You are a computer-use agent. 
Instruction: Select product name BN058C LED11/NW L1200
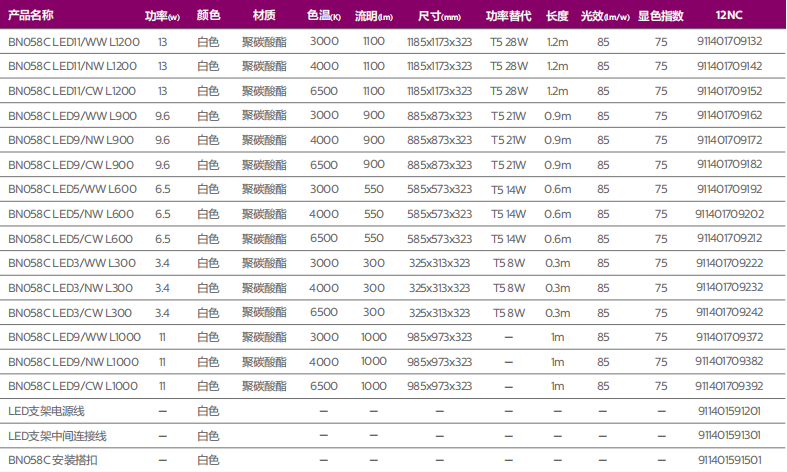click(72, 66)
